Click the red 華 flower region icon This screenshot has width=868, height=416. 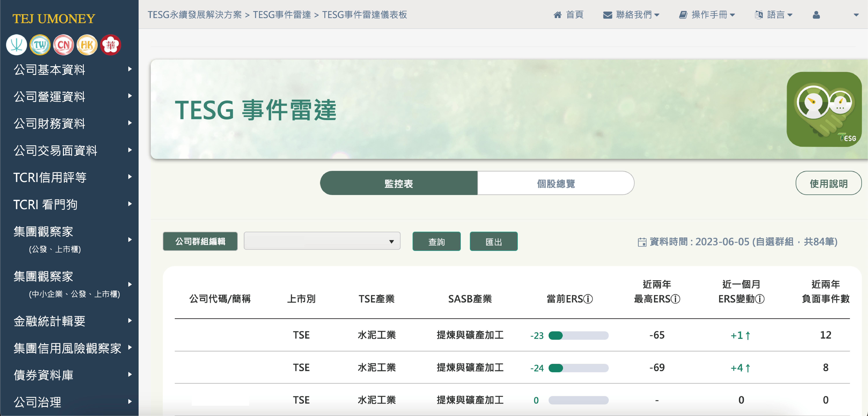(x=111, y=45)
